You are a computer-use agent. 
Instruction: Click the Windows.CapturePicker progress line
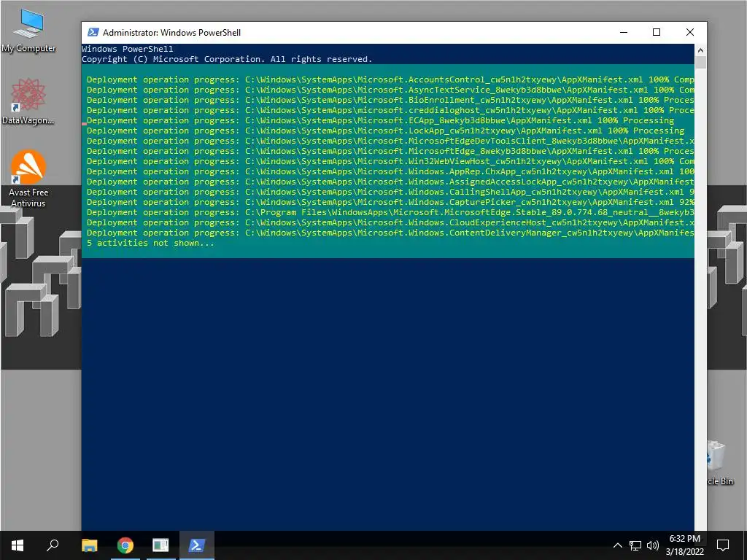pos(390,203)
